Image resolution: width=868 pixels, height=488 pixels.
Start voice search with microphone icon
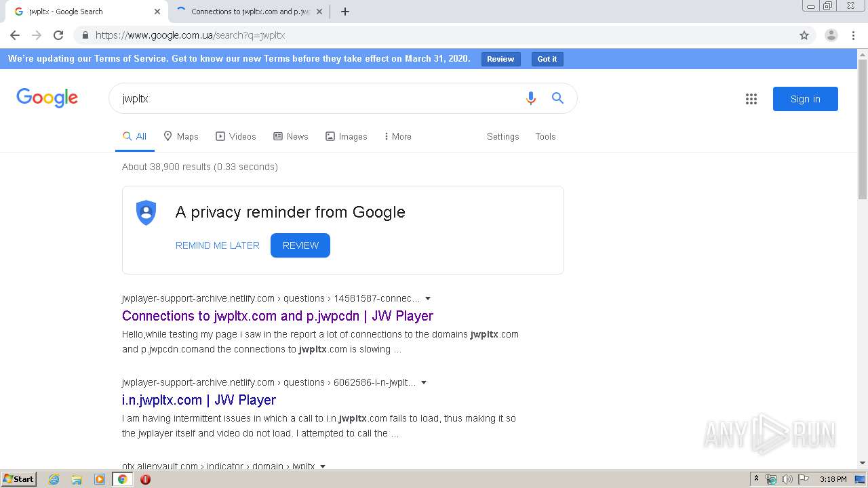(531, 98)
